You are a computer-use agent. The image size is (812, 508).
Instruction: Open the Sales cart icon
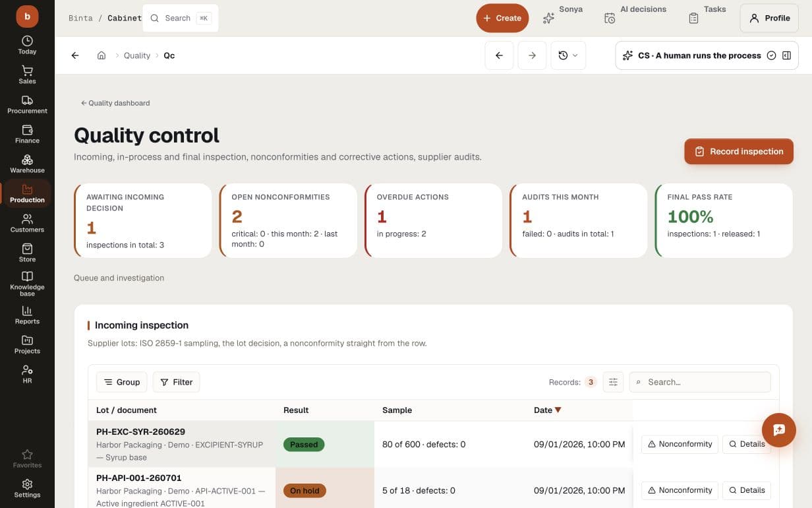click(x=27, y=70)
